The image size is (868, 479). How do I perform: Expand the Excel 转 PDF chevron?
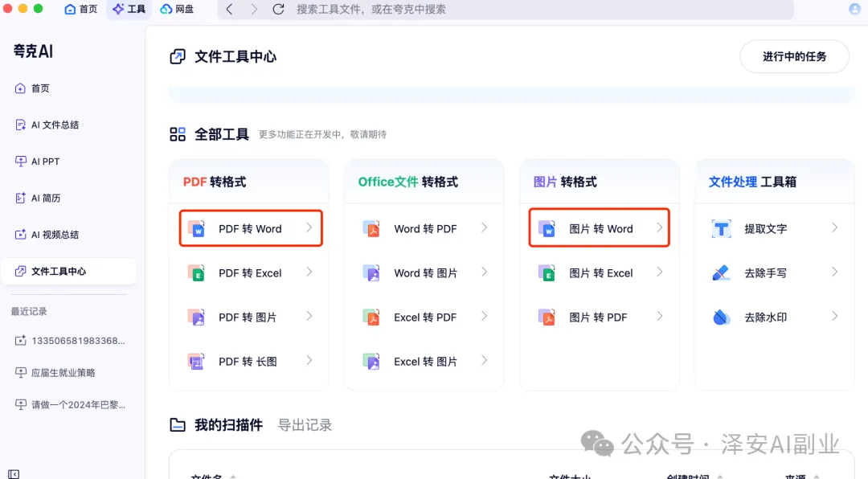[484, 316]
